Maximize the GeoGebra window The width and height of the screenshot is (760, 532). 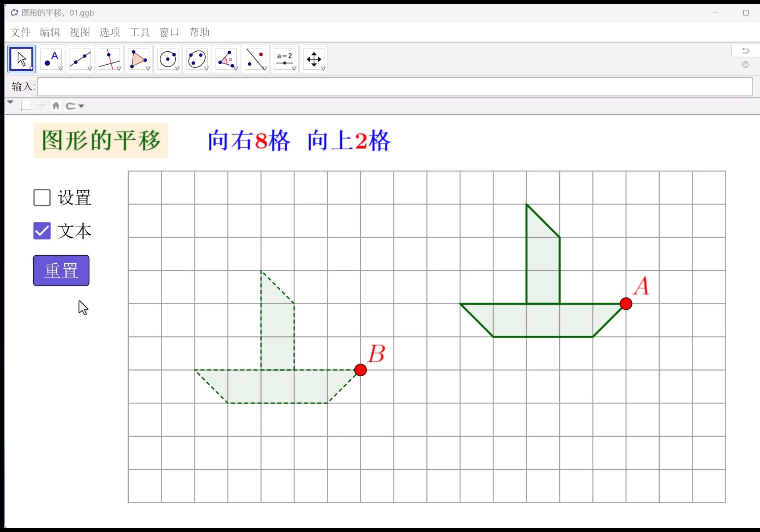746,13
